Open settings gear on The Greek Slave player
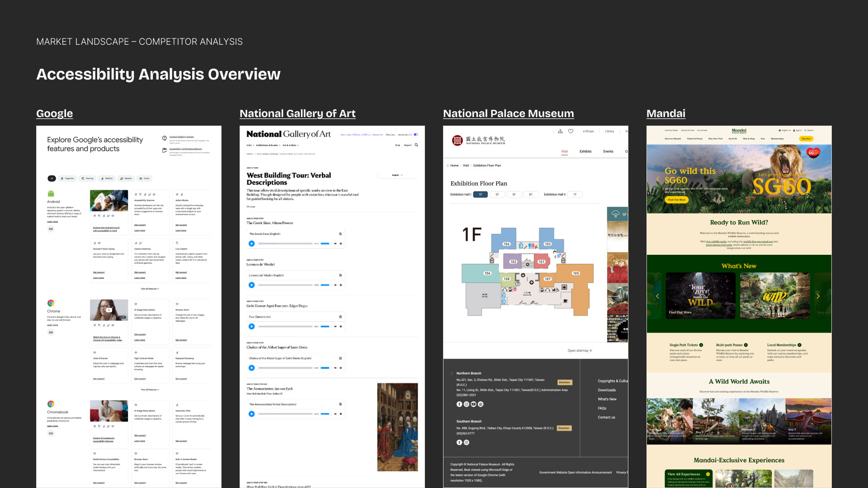This screenshot has width=868, height=488. tap(341, 244)
